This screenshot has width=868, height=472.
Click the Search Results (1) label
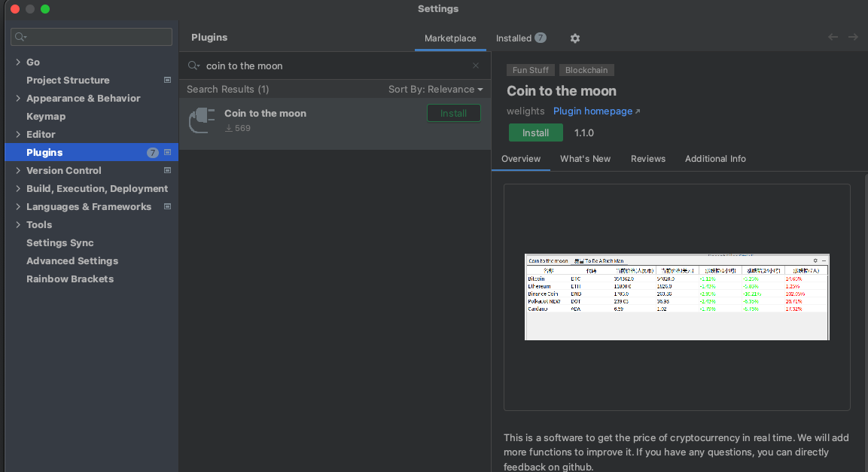227,89
